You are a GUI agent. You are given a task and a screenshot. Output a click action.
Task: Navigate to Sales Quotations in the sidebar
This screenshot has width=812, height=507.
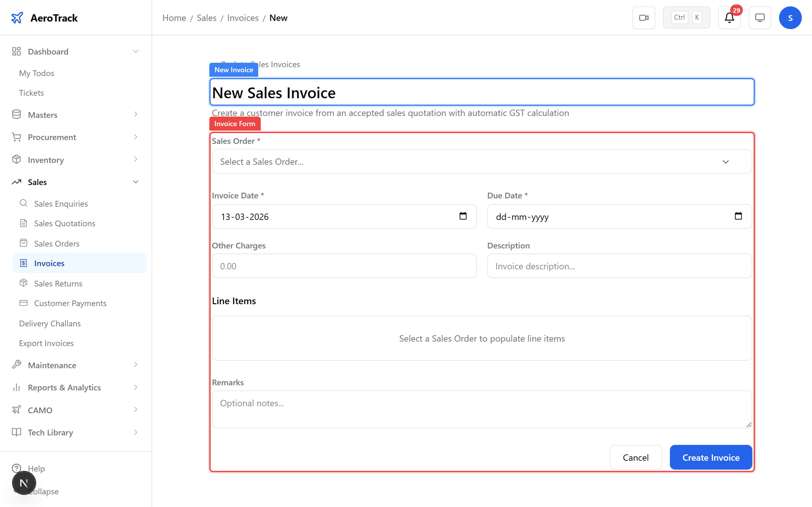coord(64,223)
